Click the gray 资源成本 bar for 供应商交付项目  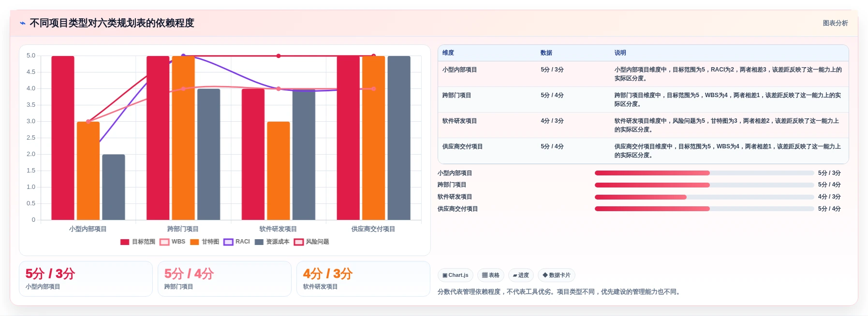click(399, 138)
